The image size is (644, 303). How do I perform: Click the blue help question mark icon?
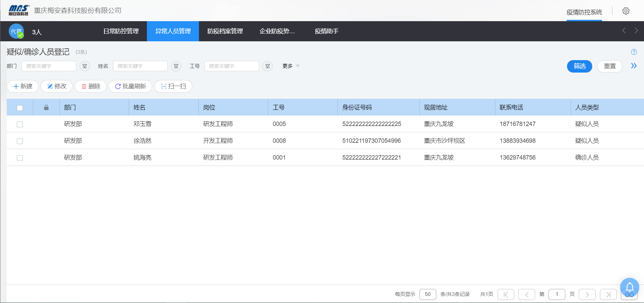coord(634,52)
